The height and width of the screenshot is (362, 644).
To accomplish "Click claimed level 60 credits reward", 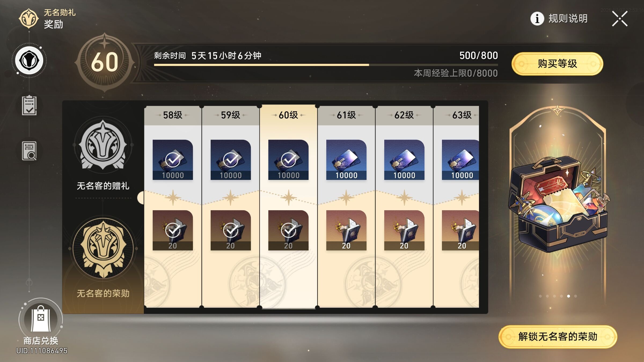I will [x=288, y=160].
